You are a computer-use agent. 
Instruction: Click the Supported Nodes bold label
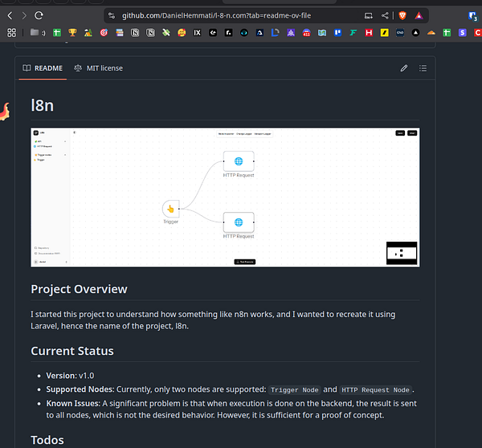coord(80,389)
